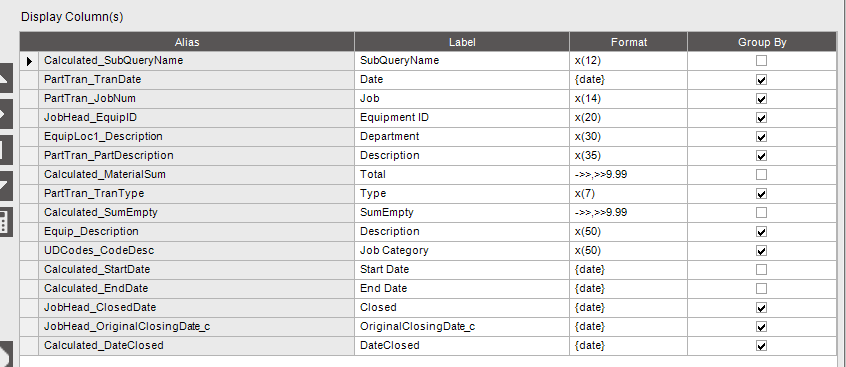Image resolution: width=846 pixels, height=367 pixels.
Task: Click the right-arrow button on left edge
Action: [x=5, y=114]
